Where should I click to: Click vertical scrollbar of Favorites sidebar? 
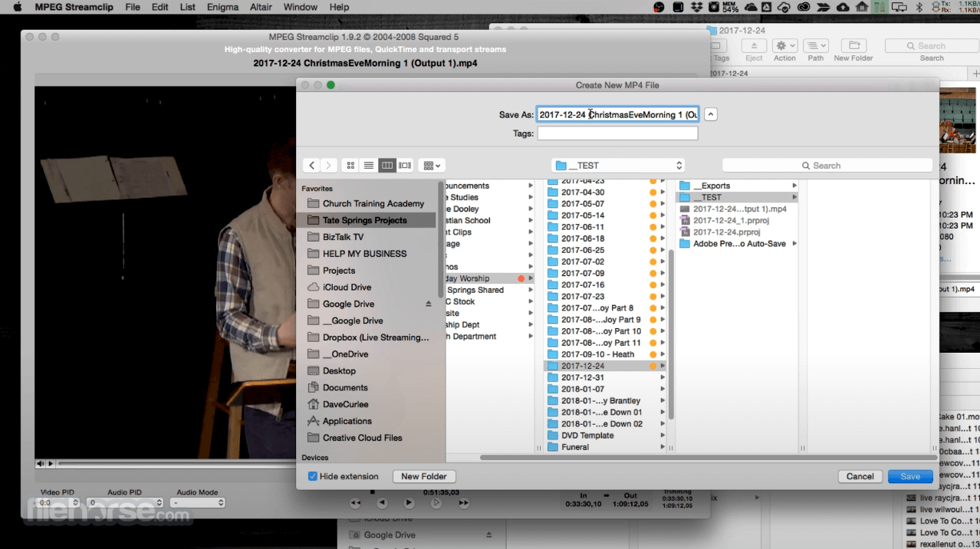pyautogui.click(x=441, y=238)
